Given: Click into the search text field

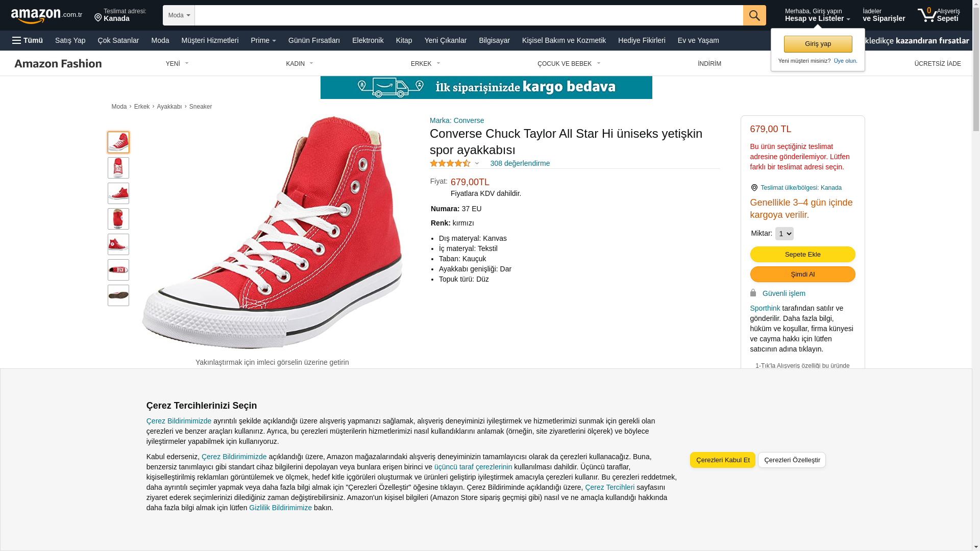Looking at the screenshot, I should point(469,15).
